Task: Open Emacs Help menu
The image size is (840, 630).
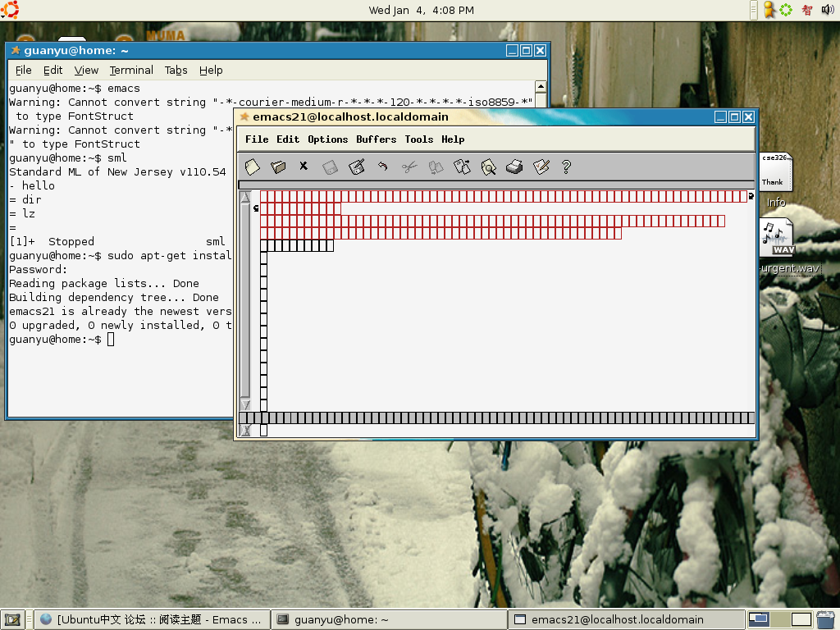Action: coord(453,139)
